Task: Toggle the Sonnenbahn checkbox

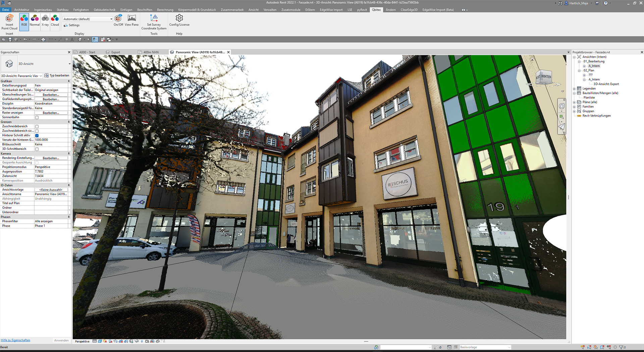Action: point(37,117)
